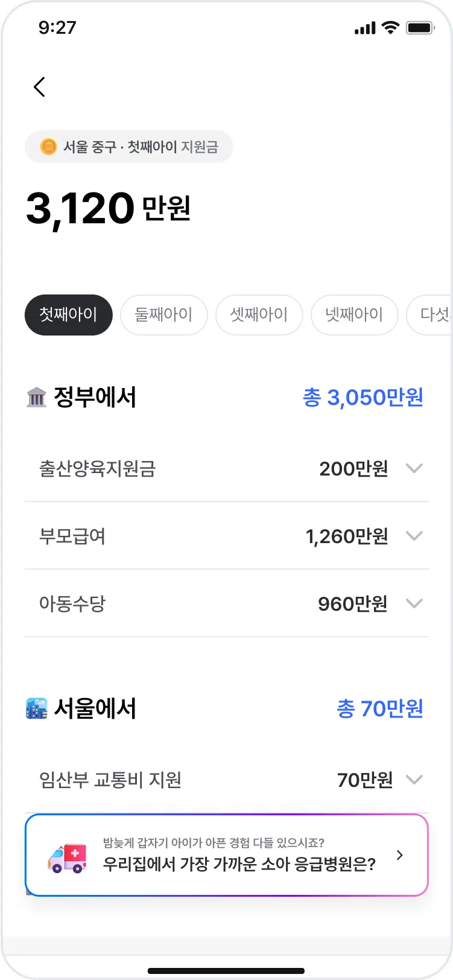453x980 pixels.
Task: Tap the ambulance icon in banner
Action: pos(67,857)
